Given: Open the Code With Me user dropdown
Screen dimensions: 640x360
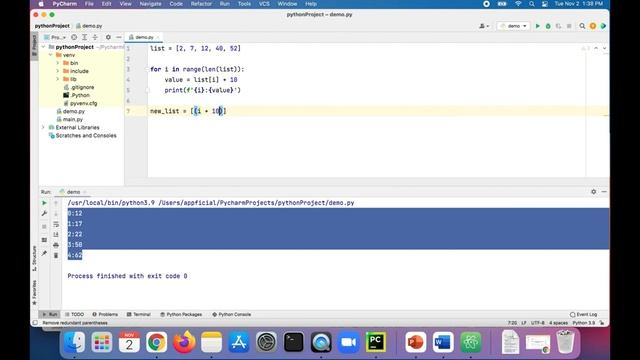Looking at the screenshot, I should (x=484, y=26).
